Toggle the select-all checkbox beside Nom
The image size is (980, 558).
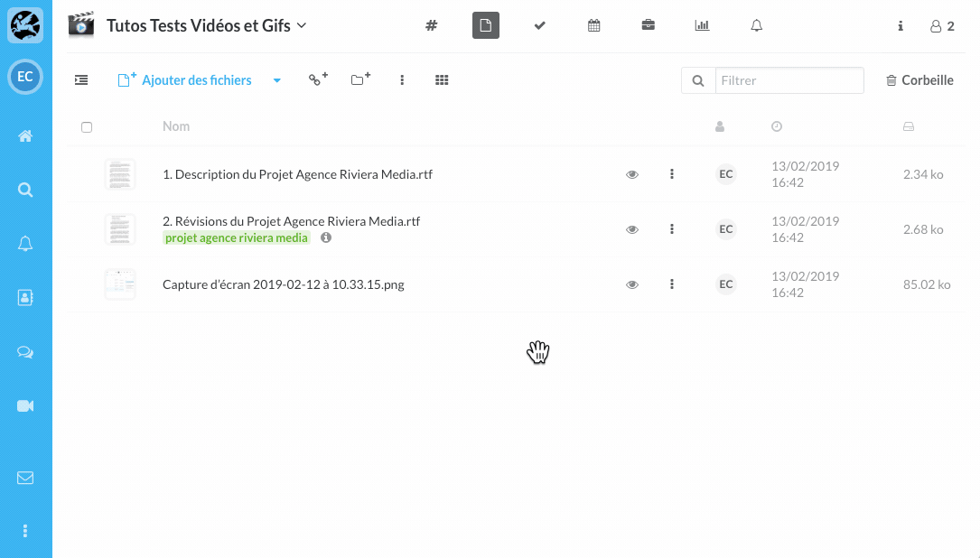[x=87, y=127]
